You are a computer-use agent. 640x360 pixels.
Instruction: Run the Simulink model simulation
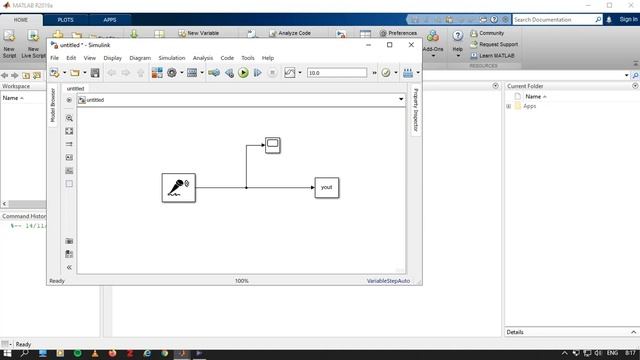pos(243,73)
